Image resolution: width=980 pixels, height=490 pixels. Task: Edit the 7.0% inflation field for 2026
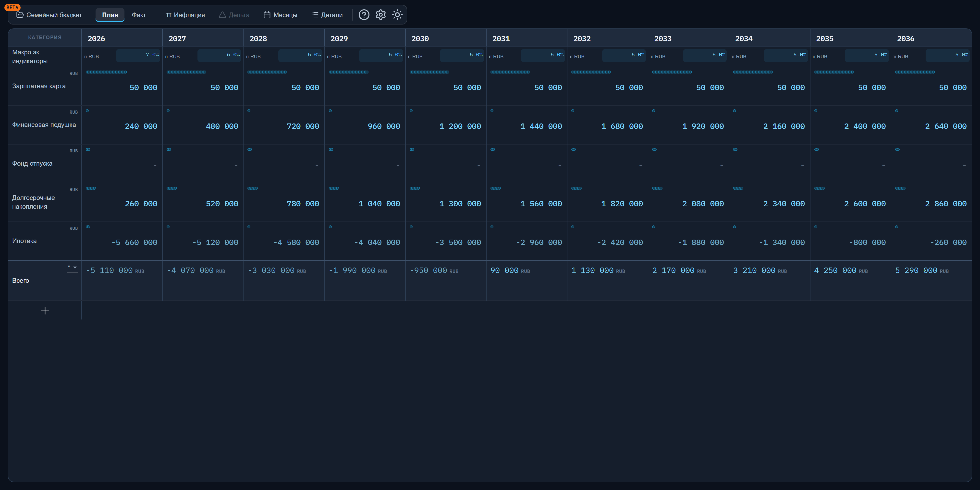point(138,55)
